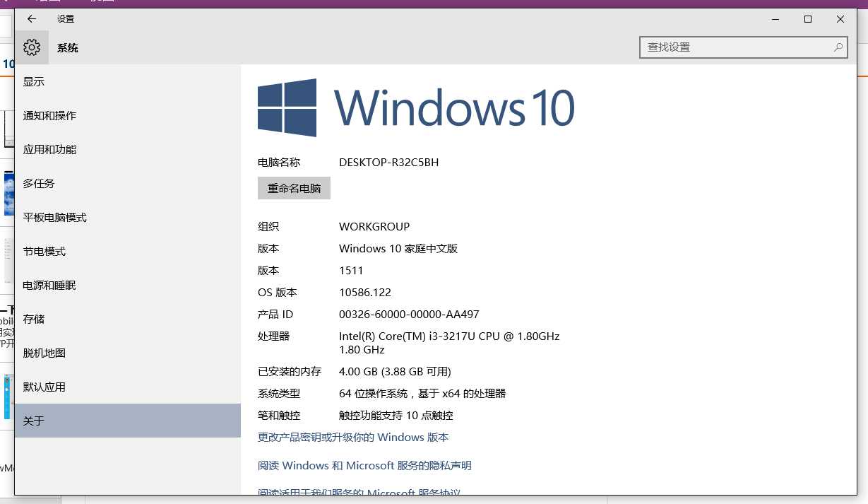The height and width of the screenshot is (504, 868).
Task: Click the 系统 page title
Action: coord(68,48)
